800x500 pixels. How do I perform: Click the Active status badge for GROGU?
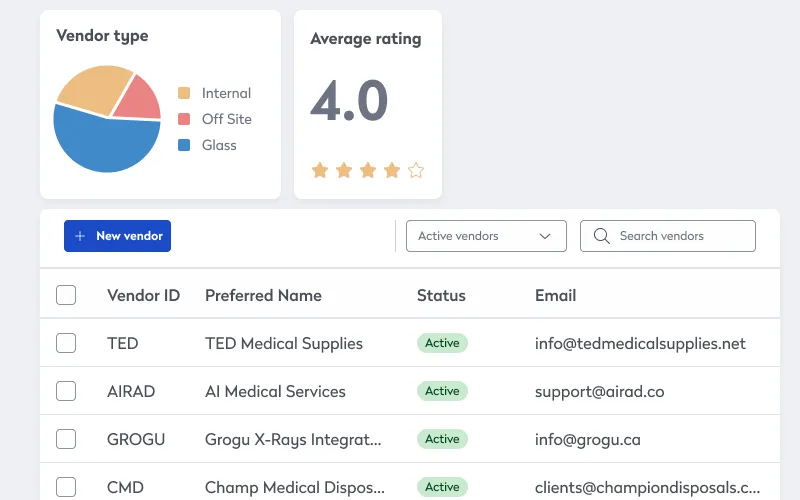[442, 439]
